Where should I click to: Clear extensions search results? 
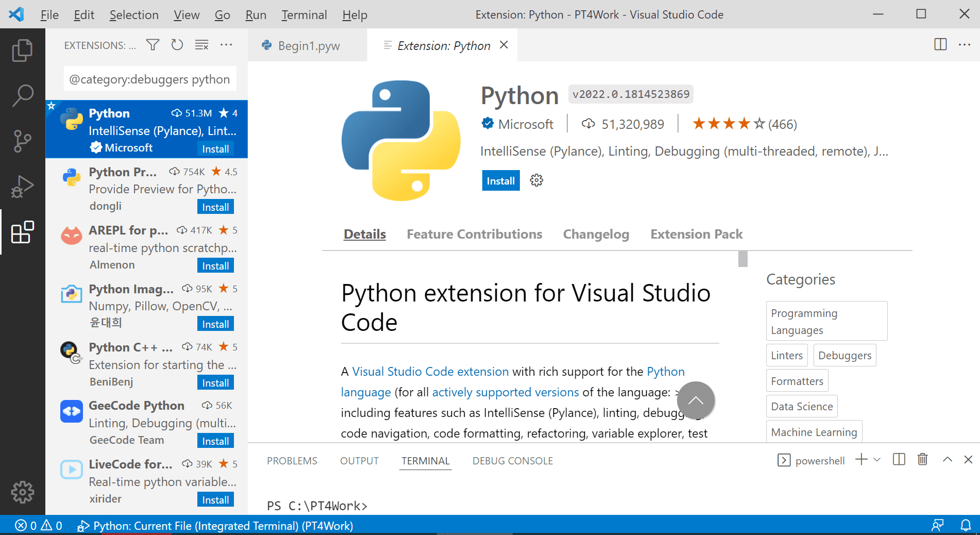[x=201, y=45]
